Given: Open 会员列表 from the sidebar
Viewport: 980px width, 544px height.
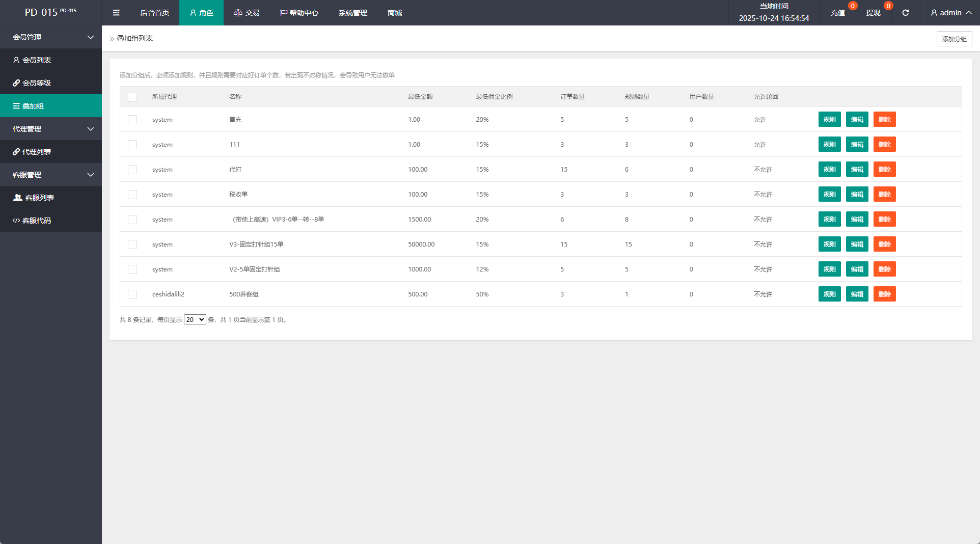Looking at the screenshot, I should pyautogui.click(x=37, y=60).
